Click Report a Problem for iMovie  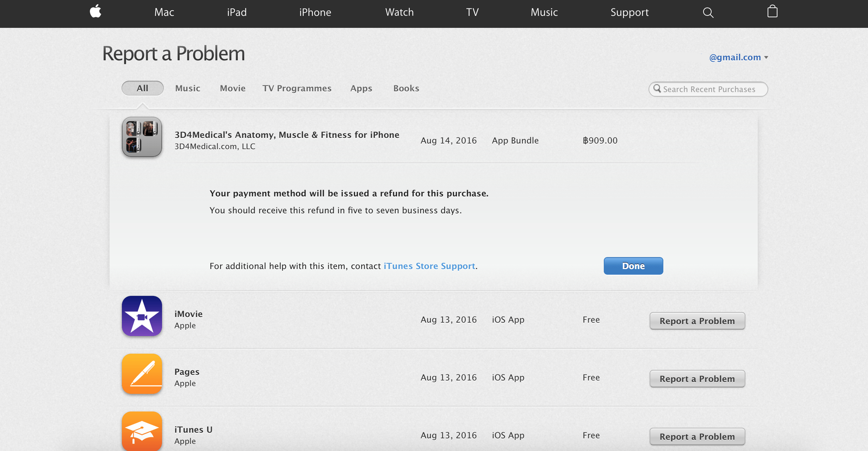point(697,321)
